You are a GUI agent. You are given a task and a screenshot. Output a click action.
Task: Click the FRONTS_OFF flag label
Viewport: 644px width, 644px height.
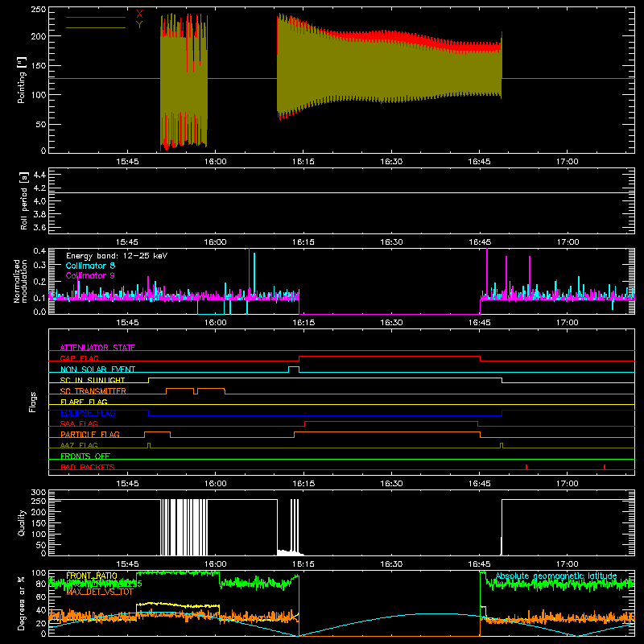coord(85,456)
